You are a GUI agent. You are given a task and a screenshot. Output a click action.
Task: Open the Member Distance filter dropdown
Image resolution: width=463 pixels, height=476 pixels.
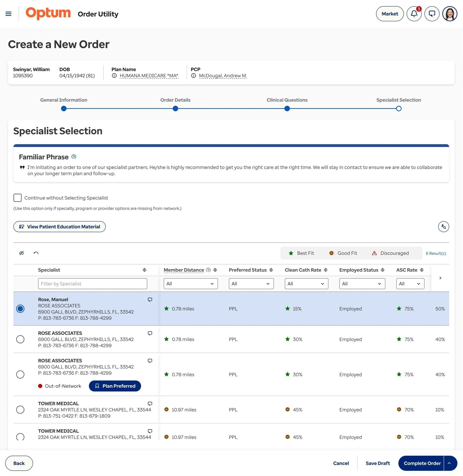coord(190,284)
